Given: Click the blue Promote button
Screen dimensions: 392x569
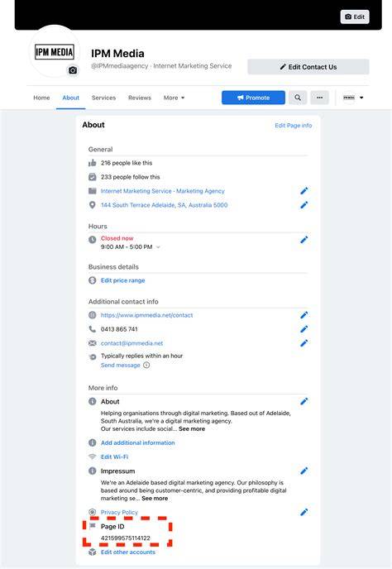Looking at the screenshot, I should [x=253, y=98].
